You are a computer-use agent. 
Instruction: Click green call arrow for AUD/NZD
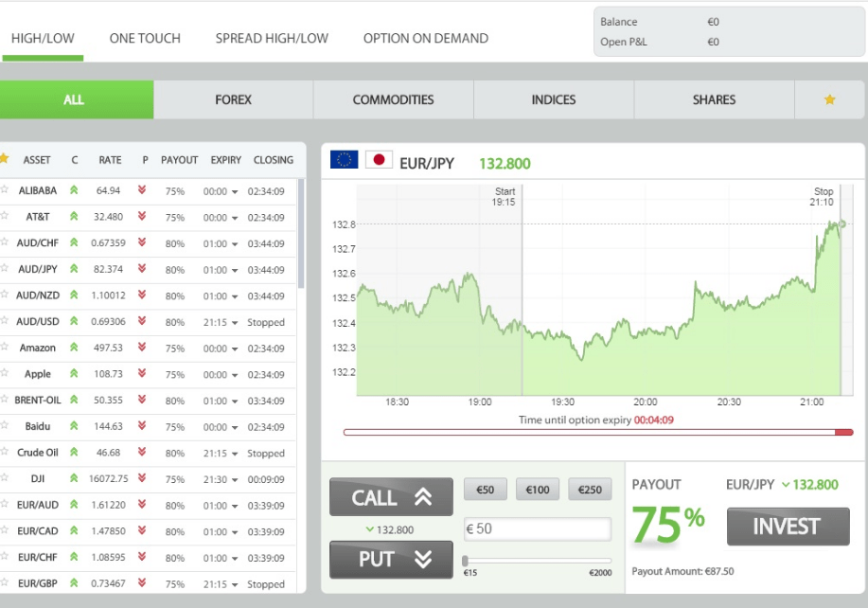click(74, 295)
